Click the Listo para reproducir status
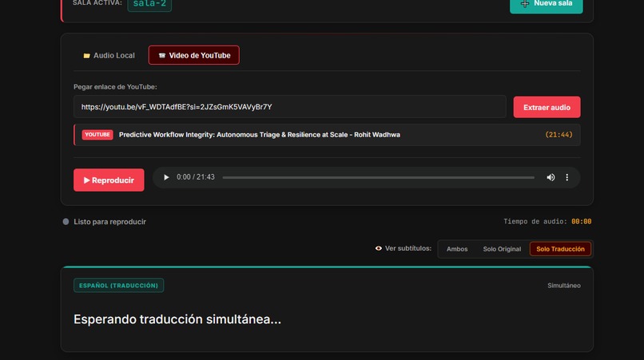 109,222
